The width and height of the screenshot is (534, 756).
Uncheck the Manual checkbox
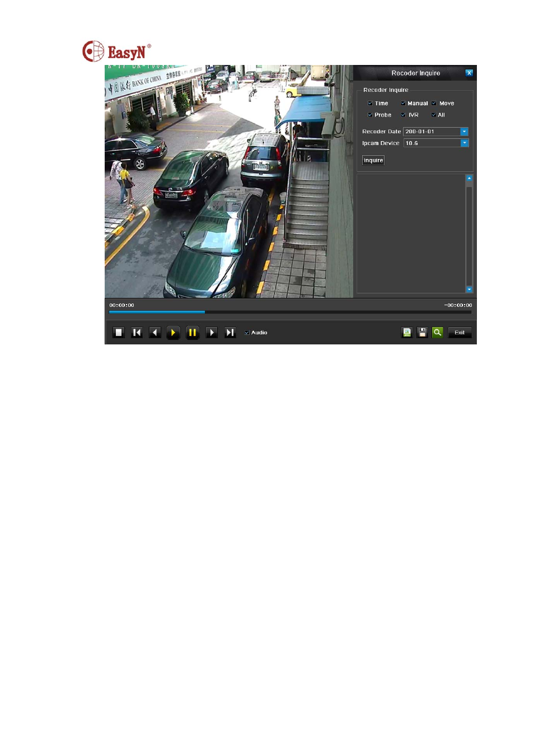tap(403, 104)
